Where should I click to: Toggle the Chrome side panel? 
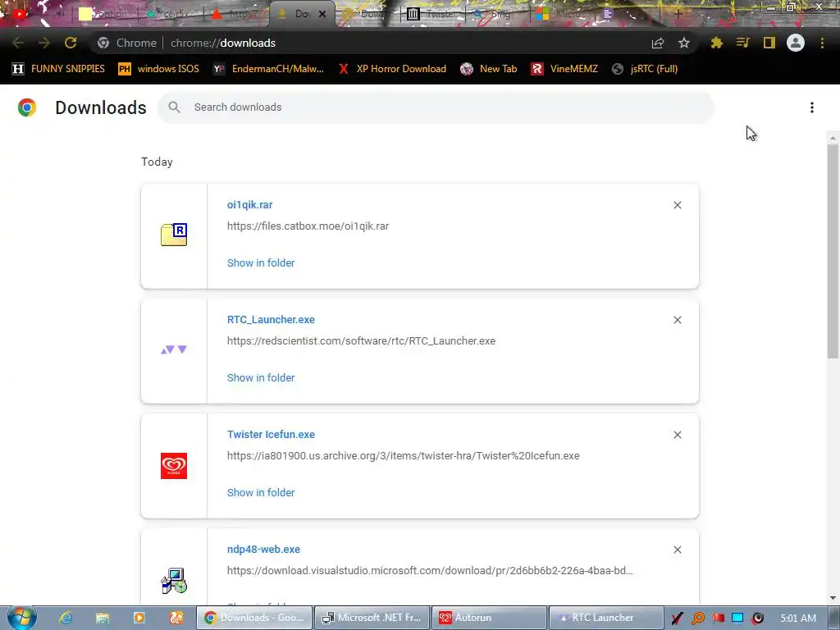769,43
